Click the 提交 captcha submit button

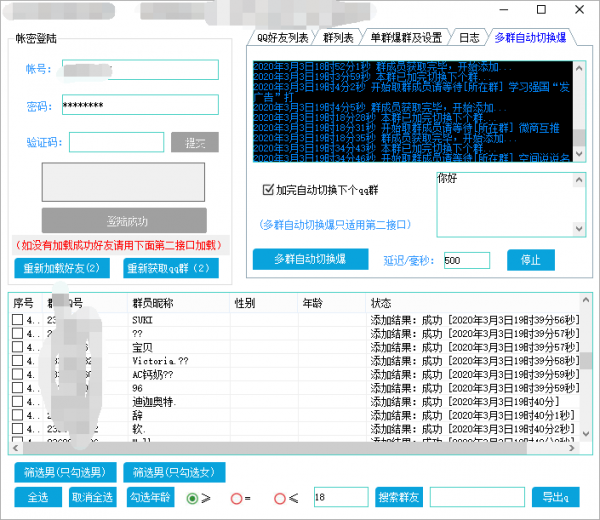[195, 143]
